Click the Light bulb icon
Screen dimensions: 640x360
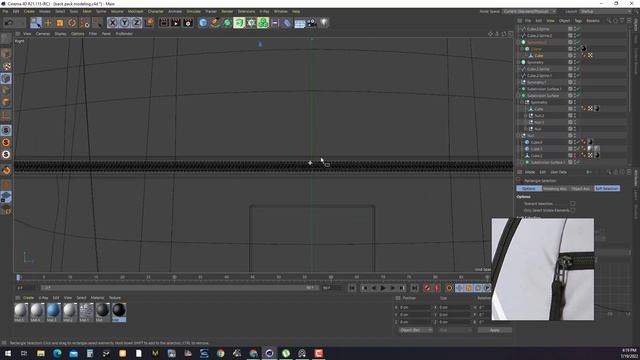[324, 23]
